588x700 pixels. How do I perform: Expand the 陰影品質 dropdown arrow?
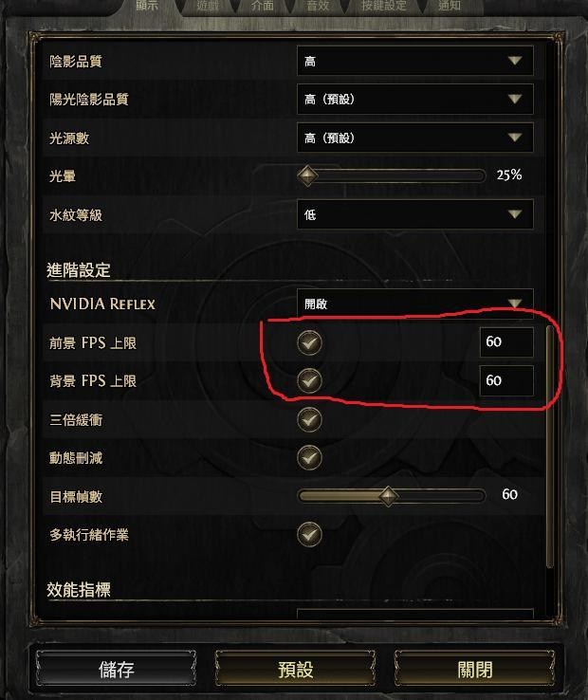[515, 61]
